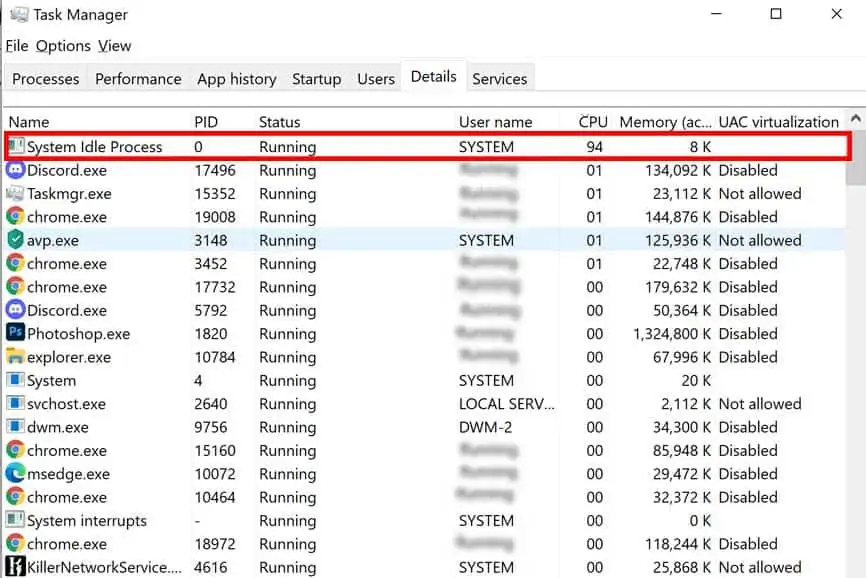Click the dwm.exe icon
866x578 pixels.
pos(12,427)
